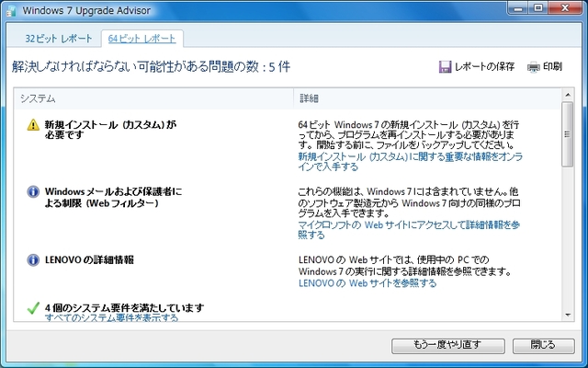Click the green checkmark icon
The width and height of the screenshot is (588, 368).
pyautogui.click(x=33, y=308)
